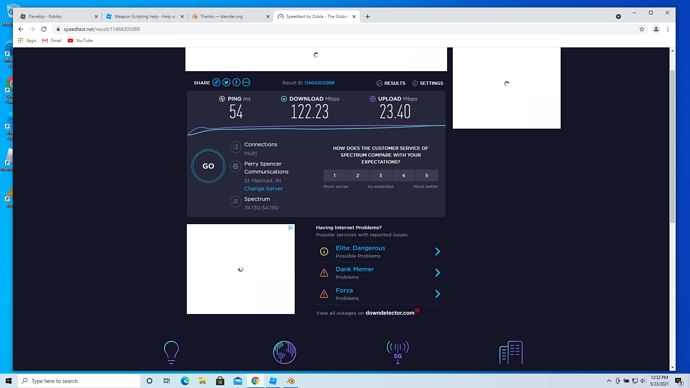Click Dank Memer alert triangle icon
Viewport: 690px width, 388px height.
point(324,273)
